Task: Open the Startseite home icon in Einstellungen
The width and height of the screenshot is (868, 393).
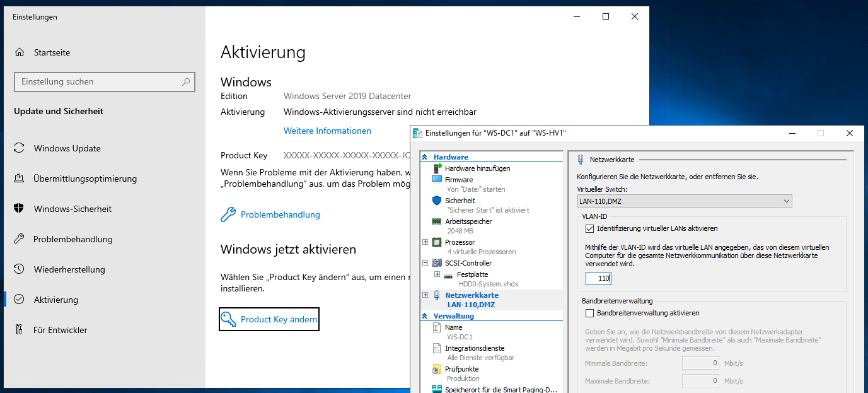Action: tap(20, 52)
